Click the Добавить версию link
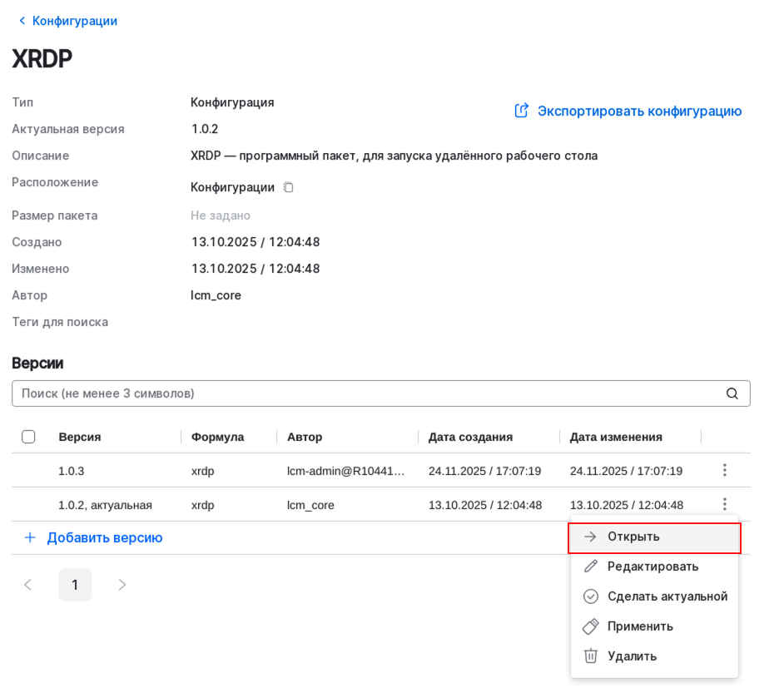 click(x=105, y=537)
